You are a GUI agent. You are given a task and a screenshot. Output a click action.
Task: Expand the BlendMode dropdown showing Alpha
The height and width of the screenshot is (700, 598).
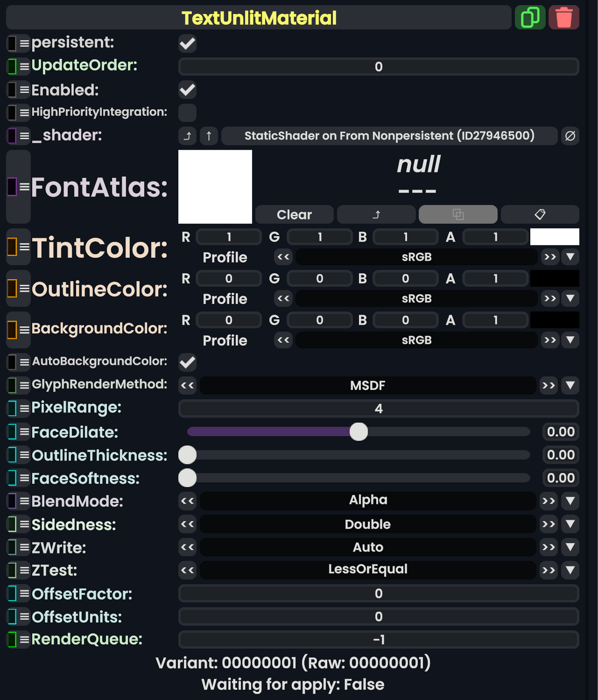pyautogui.click(x=570, y=501)
